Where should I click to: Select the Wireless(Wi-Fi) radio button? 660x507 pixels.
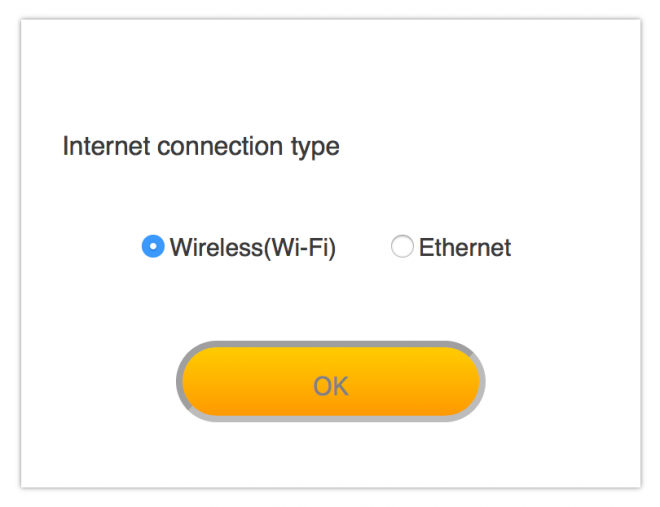153,247
